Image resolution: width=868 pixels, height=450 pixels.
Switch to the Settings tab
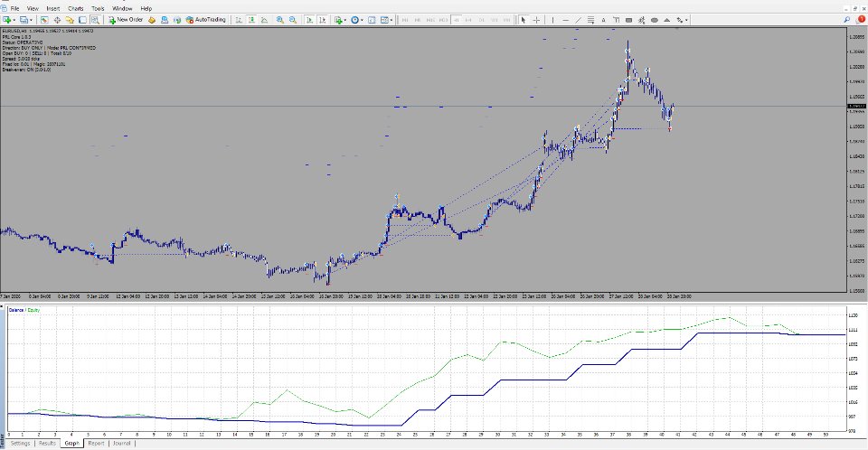coord(20,444)
